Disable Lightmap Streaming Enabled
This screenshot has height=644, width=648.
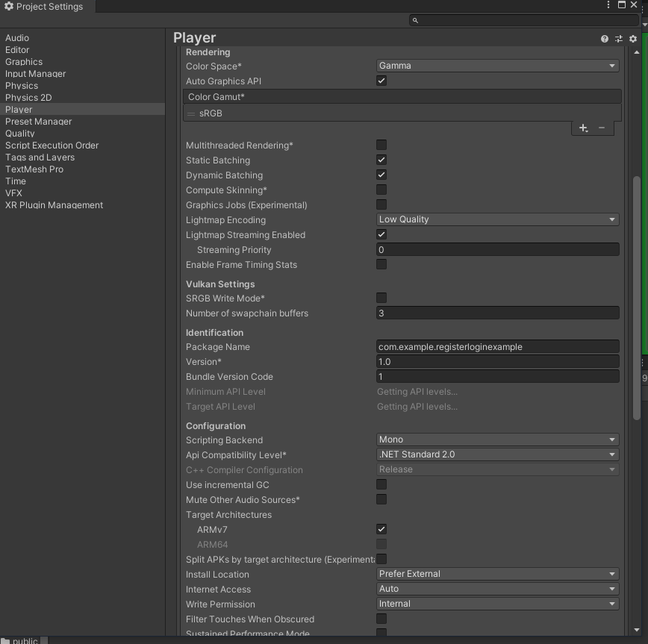coord(381,234)
